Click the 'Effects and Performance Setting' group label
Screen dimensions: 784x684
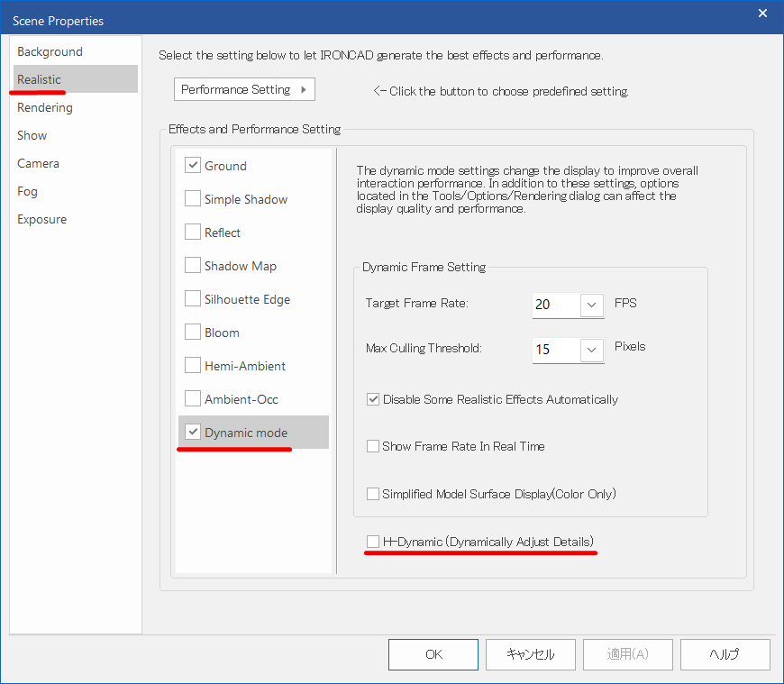tap(254, 130)
